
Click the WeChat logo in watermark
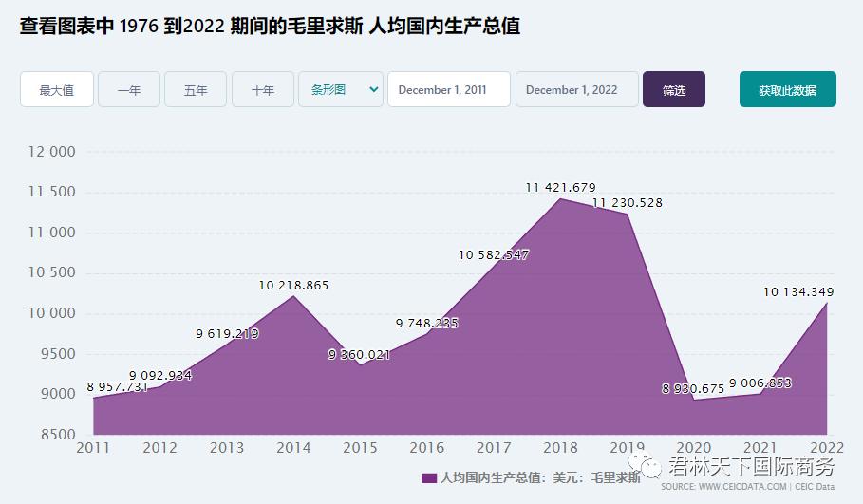coord(653,465)
